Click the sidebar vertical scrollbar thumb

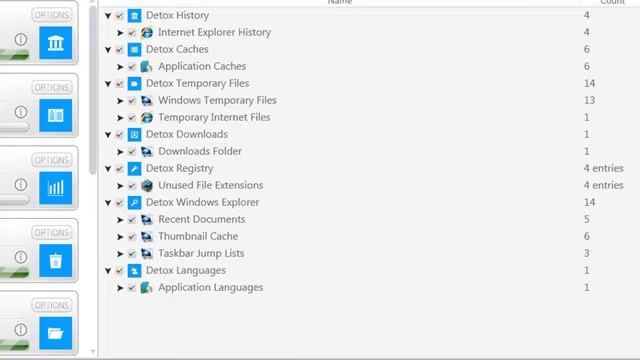tap(93, 90)
